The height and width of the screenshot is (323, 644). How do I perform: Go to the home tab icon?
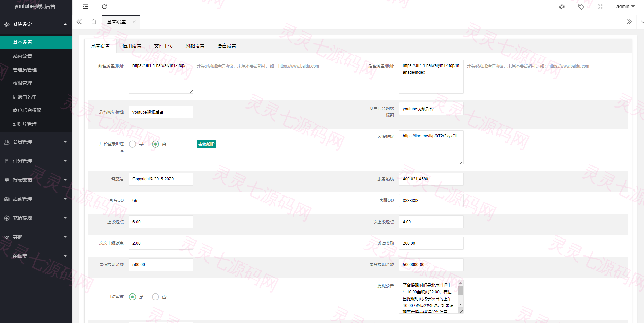click(x=94, y=22)
